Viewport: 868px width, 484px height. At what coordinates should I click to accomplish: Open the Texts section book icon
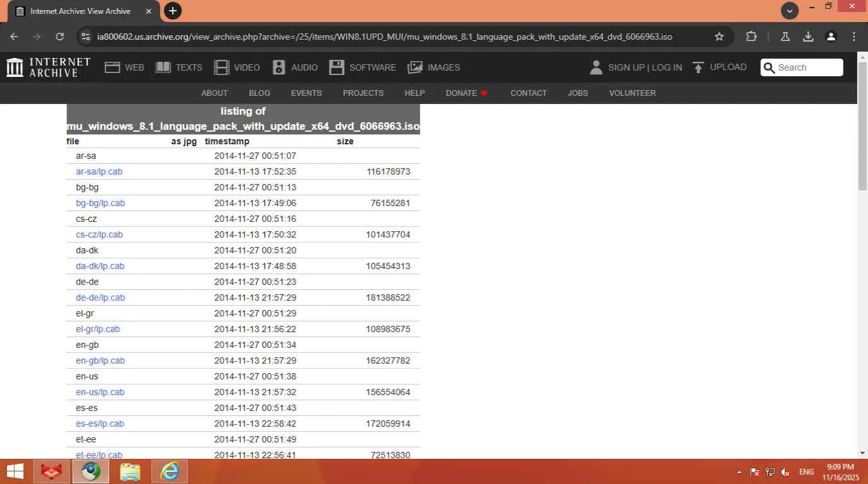pos(163,67)
